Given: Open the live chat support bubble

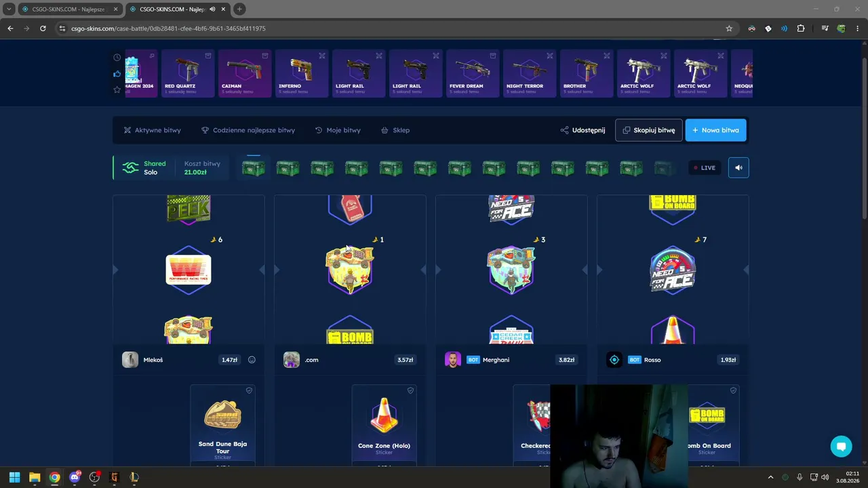Looking at the screenshot, I should (x=842, y=447).
